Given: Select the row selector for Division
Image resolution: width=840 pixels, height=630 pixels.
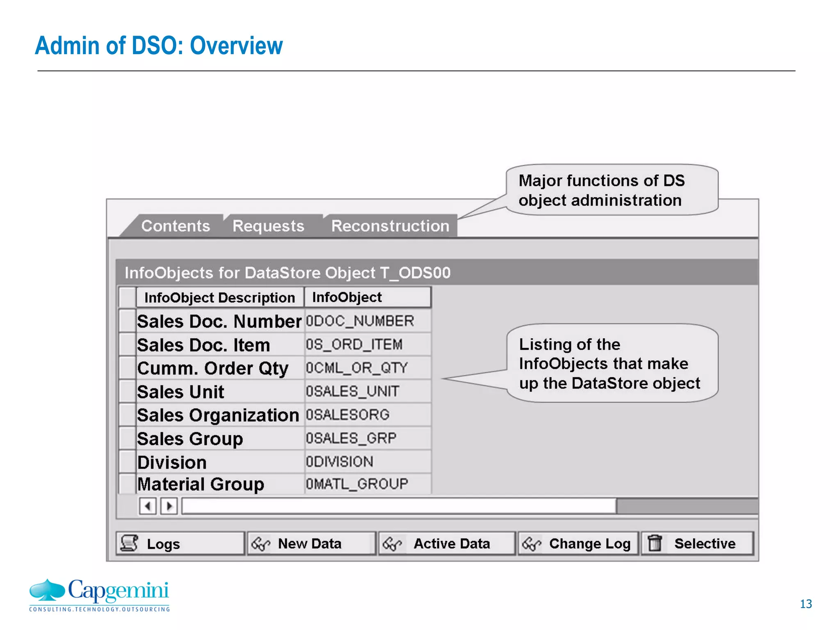Looking at the screenshot, I should tap(127, 462).
